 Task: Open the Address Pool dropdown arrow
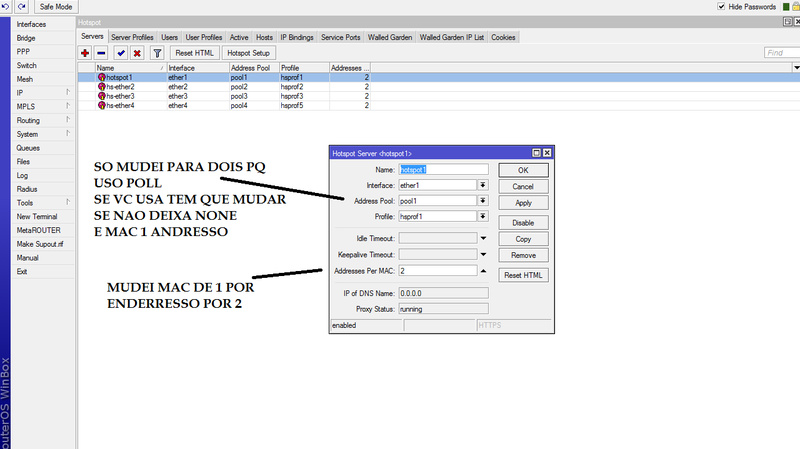[483, 201]
